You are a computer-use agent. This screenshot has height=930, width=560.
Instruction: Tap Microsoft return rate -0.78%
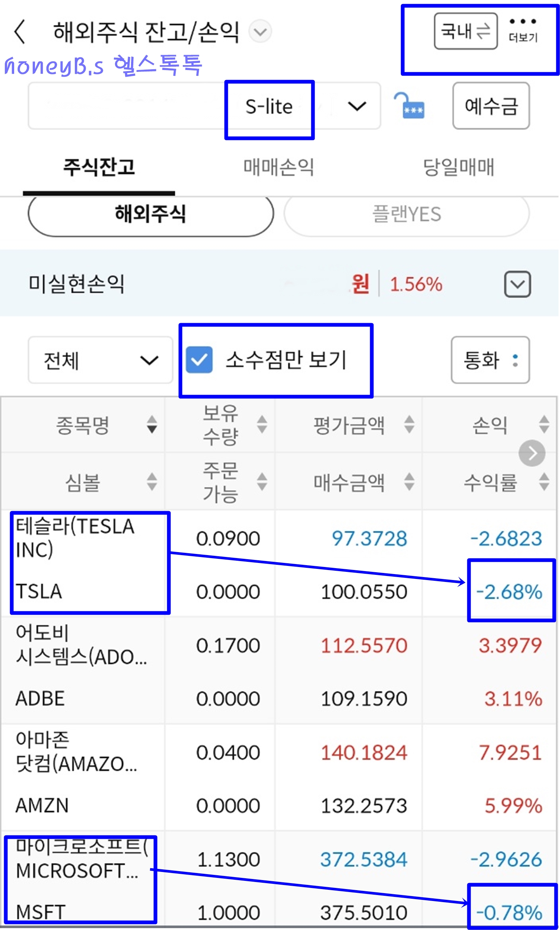tap(510, 913)
